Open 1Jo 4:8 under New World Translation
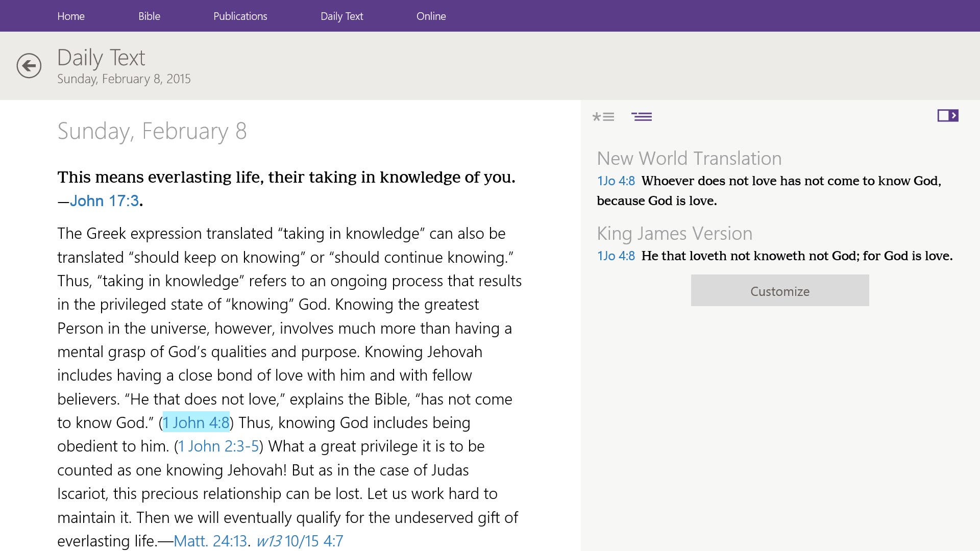Screen dimensions: 980x551 click(x=615, y=181)
